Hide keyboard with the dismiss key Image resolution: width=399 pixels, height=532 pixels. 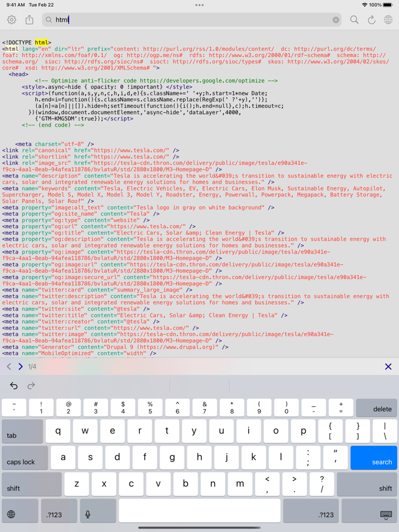coord(369,511)
